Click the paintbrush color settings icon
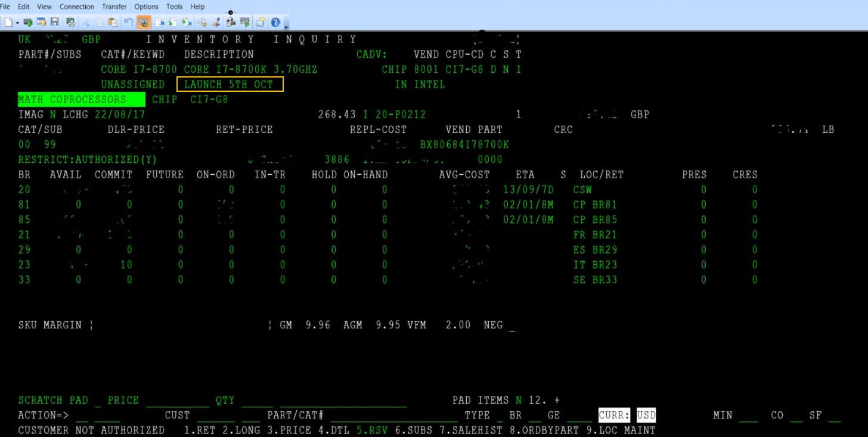Viewport: 868px width, 437px height. click(216, 22)
